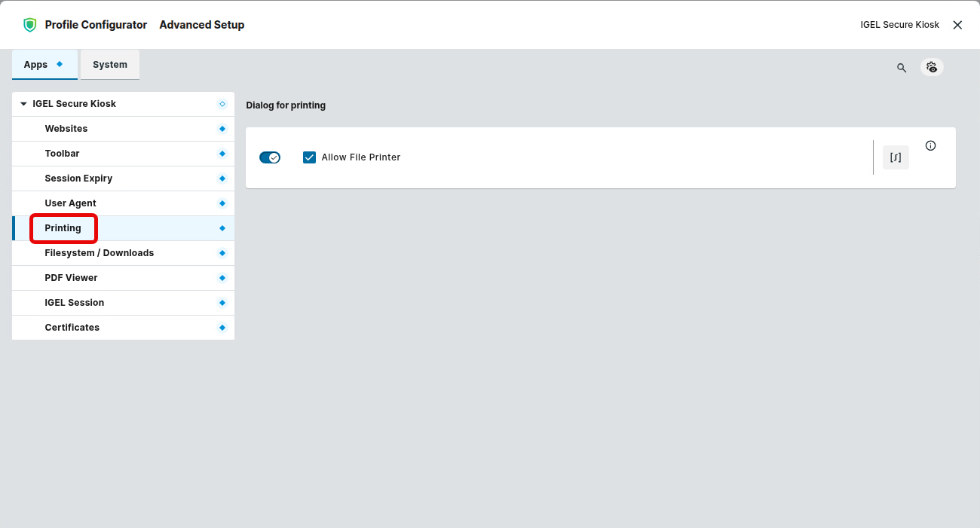Select User Agent in the sidebar
980x528 pixels.
coord(70,203)
